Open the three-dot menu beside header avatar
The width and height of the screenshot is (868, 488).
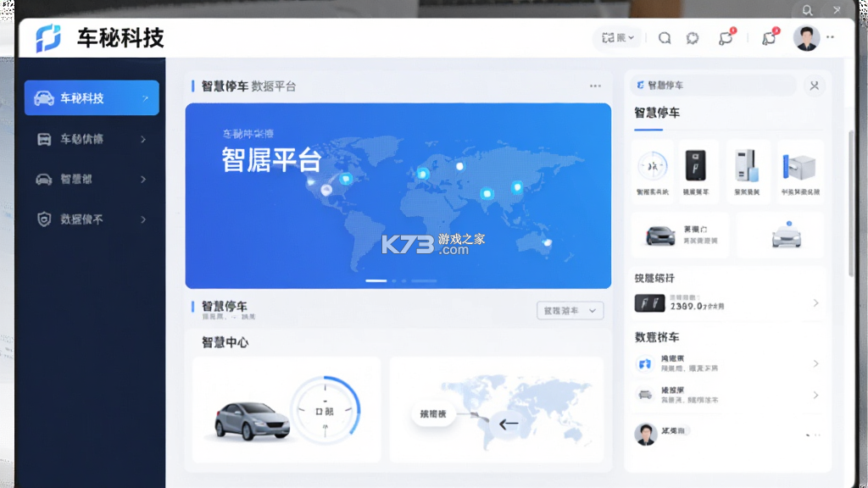pos(830,37)
